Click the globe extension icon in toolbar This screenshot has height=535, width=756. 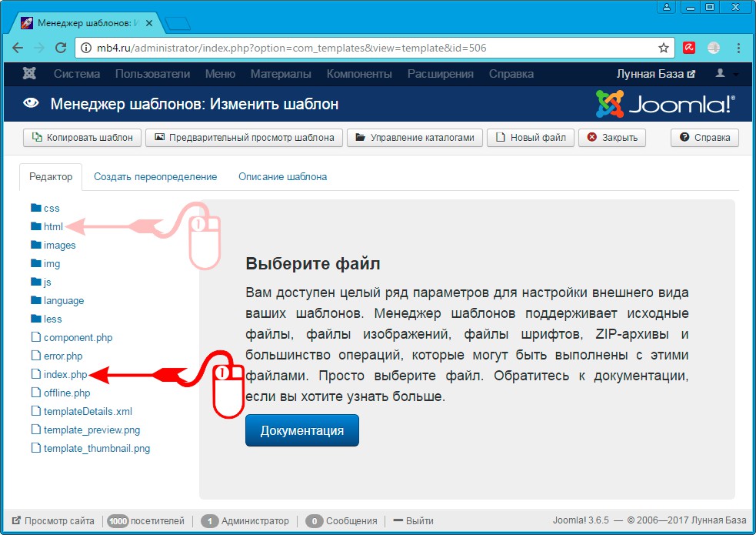[714, 48]
